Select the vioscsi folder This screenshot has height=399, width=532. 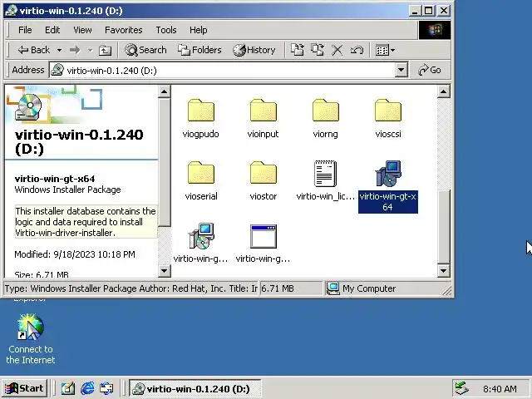coord(388,117)
